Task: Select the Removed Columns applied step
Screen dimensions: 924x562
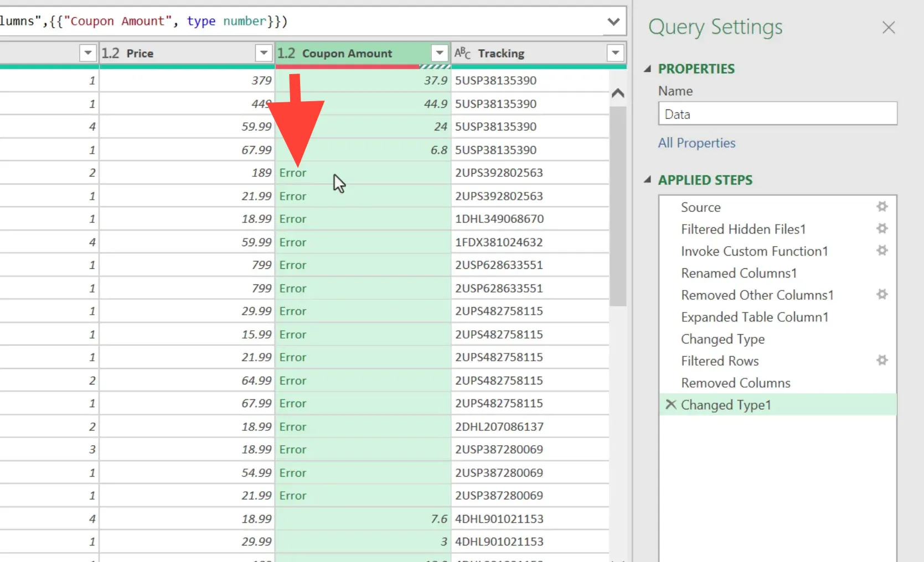Action: [x=735, y=383]
